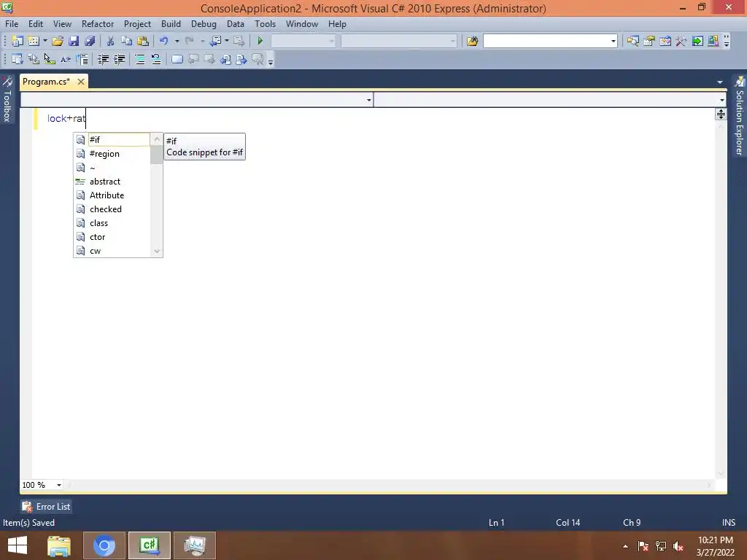The width and height of the screenshot is (747, 560).
Task: Click the Copy toolbar icon
Action: [126, 41]
